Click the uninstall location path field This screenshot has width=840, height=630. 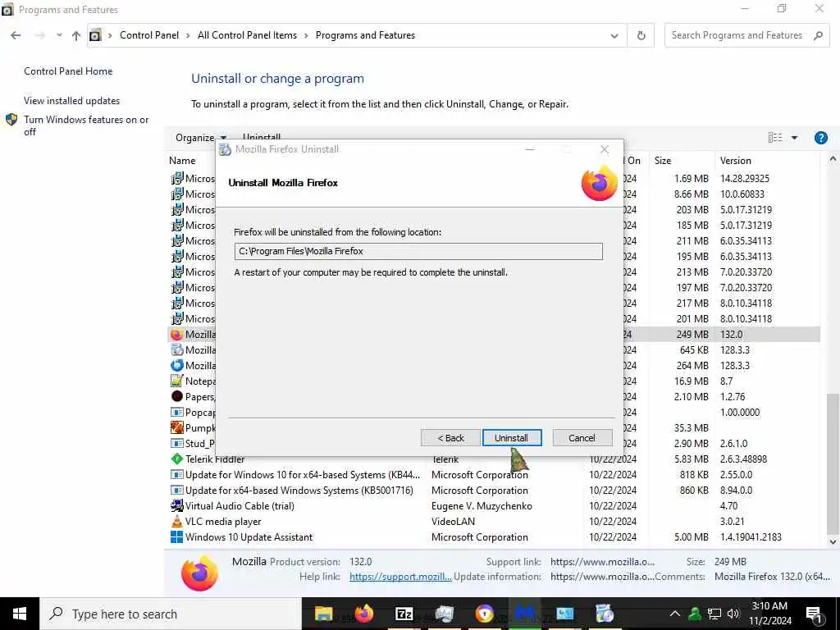coord(418,251)
